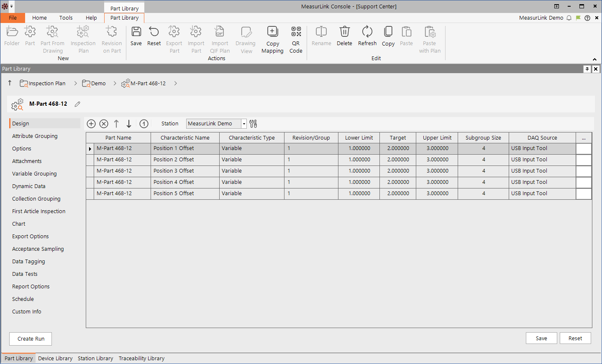The image size is (602, 364).
Task: Open Report Options section
Action: pos(31,287)
